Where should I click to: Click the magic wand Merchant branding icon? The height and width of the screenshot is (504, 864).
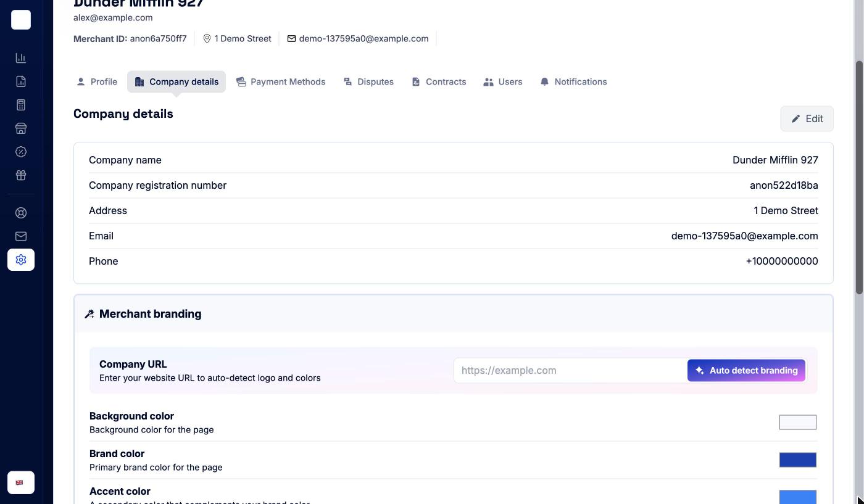(x=89, y=314)
